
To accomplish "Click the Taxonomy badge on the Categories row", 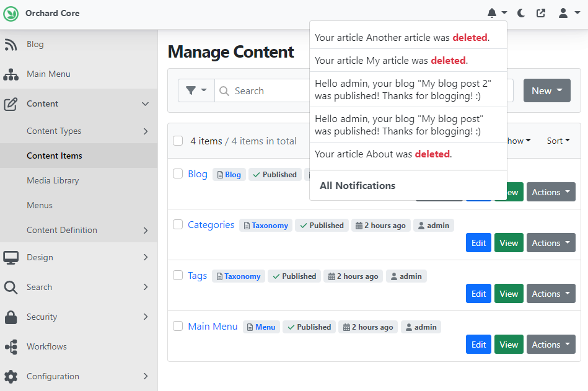I will point(266,226).
